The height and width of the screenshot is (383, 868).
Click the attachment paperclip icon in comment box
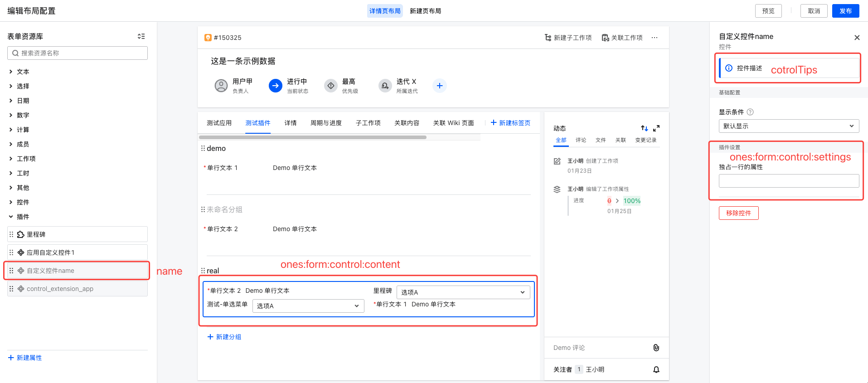(x=656, y=348)
